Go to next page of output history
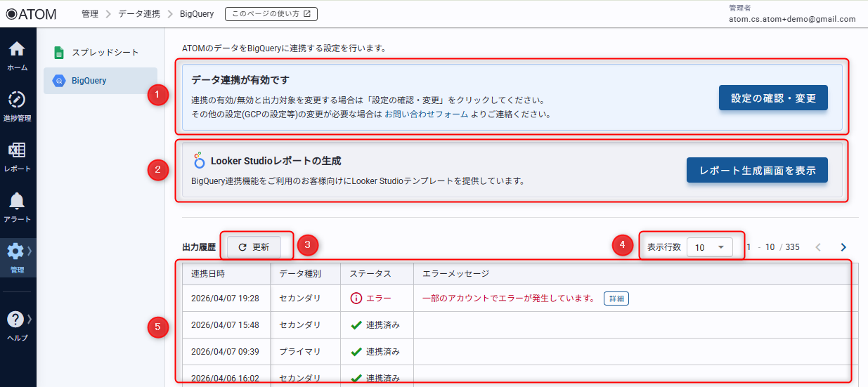Screen dimensions: 868x387 click(x=843, y=247)
